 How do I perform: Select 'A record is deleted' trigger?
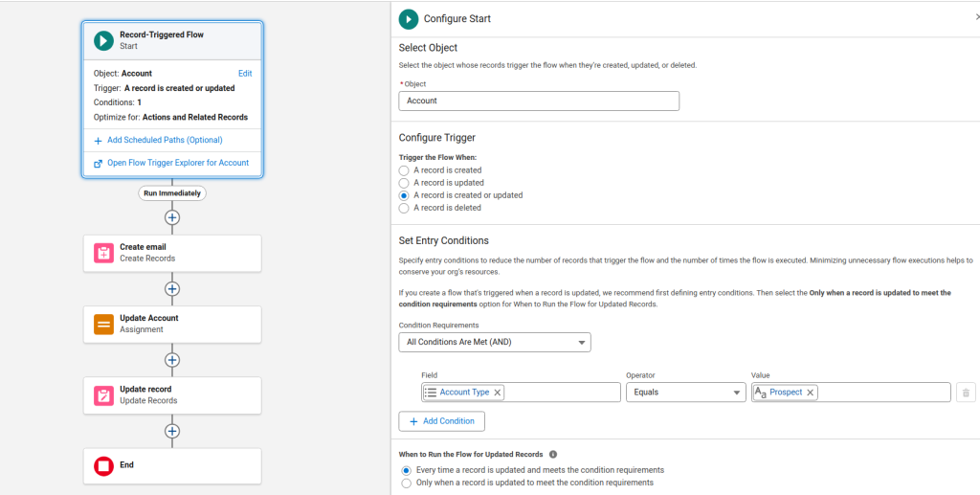[x=404, y=208]
